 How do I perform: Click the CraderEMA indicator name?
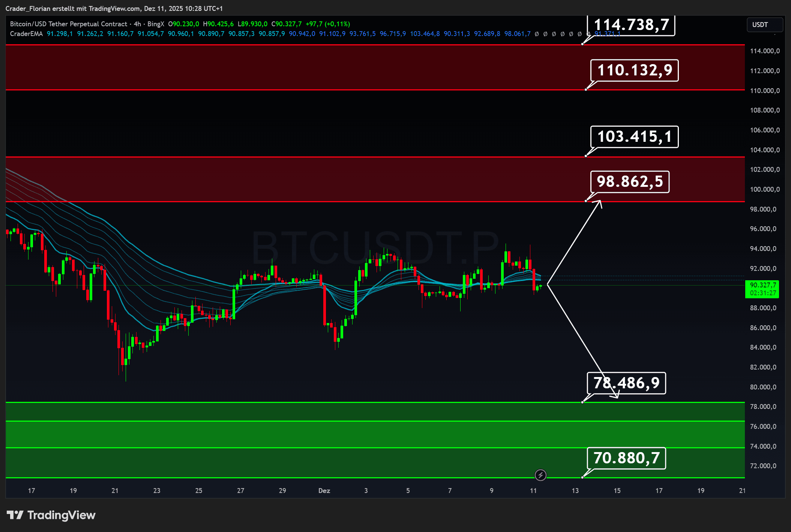point(26,34)
